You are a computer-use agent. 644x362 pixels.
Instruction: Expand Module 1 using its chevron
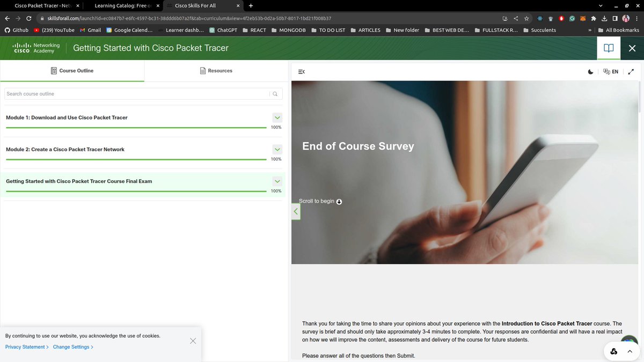click(277, 117)
